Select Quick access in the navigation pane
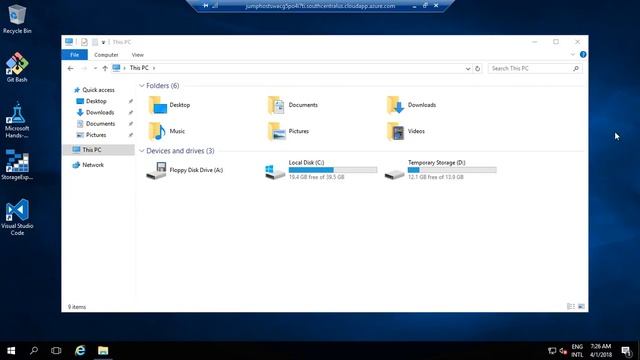Image resolution: width=640 pixels, height=360 pixels. click(94, 90)
